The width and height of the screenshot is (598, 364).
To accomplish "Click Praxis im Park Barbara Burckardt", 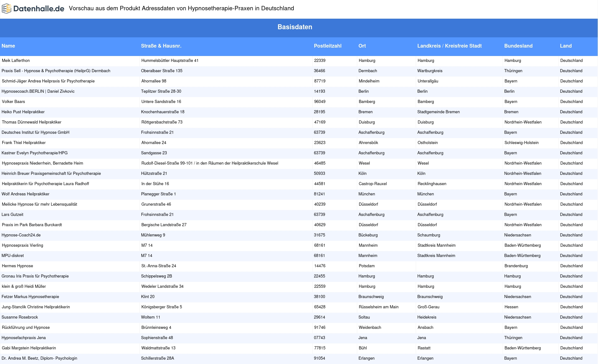I will click(32, 225).
